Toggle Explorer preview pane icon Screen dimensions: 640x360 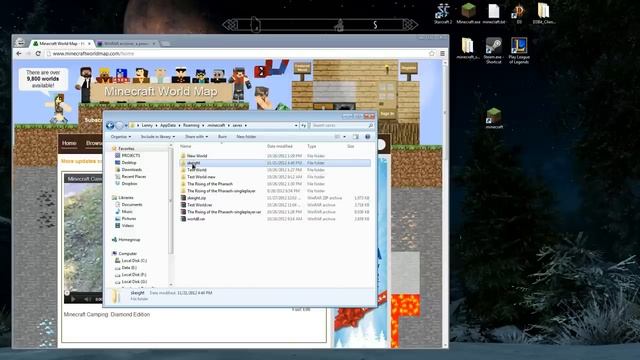tap(356, 137)
